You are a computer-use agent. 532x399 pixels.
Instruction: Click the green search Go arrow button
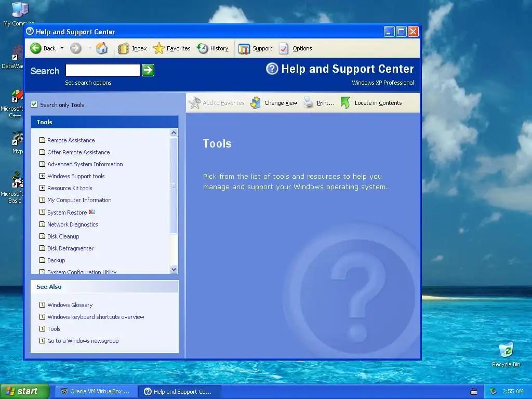[x=148, y=70]
